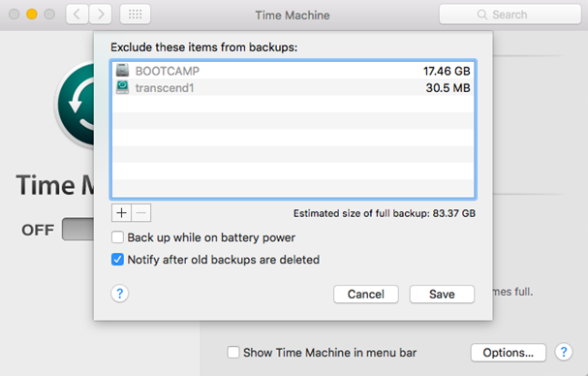The width and height of the screenshot is (588, 376).
Task: Click the Time Machine clock logo
Action: [x=75, y=105]
